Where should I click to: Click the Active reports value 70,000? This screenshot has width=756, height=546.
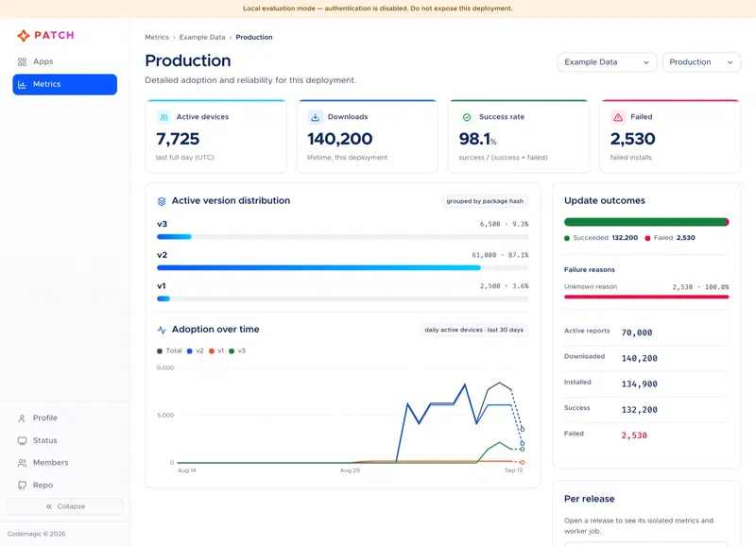[x=636, y=333]
